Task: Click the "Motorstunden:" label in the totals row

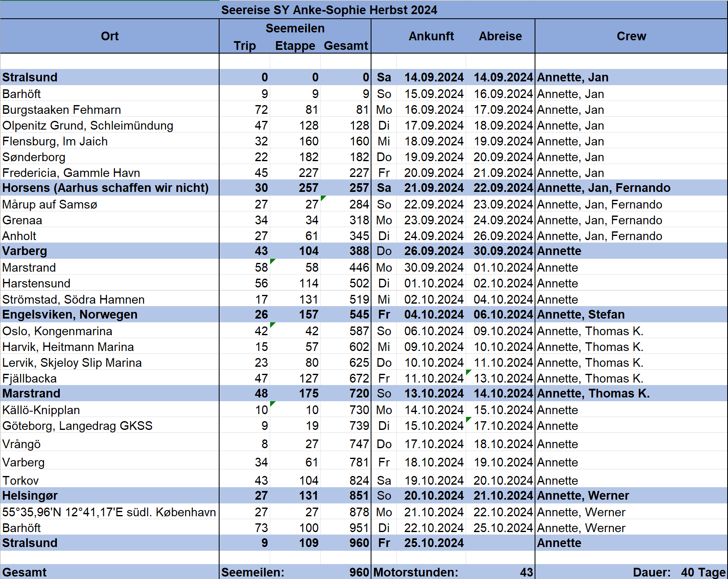Action: [x=415, y=572]
